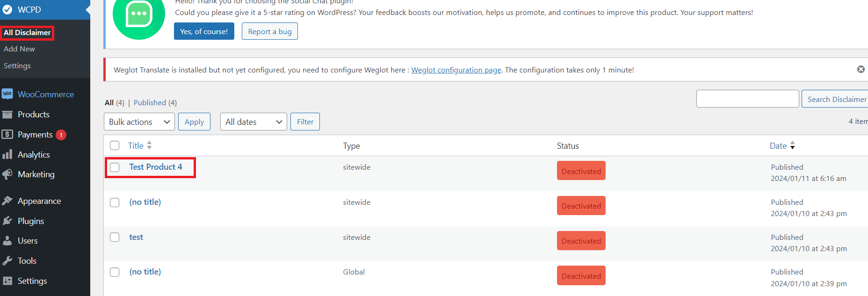Open the WooCommerce menu
The image size is (868, 296).
click(x=46, y=94)
